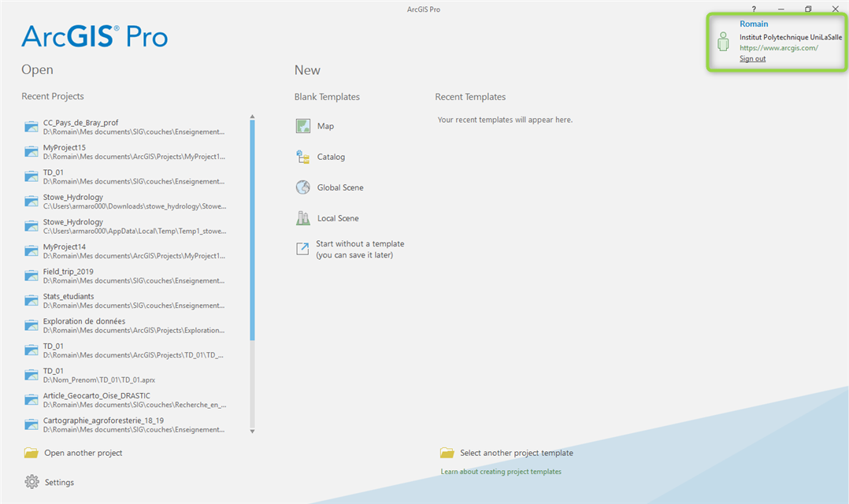The height and width of the screenshot is (504, 849).
Task: Click the Cartographie_agroforesterie_18_19 project icon
Action: (x=32, y=424)
